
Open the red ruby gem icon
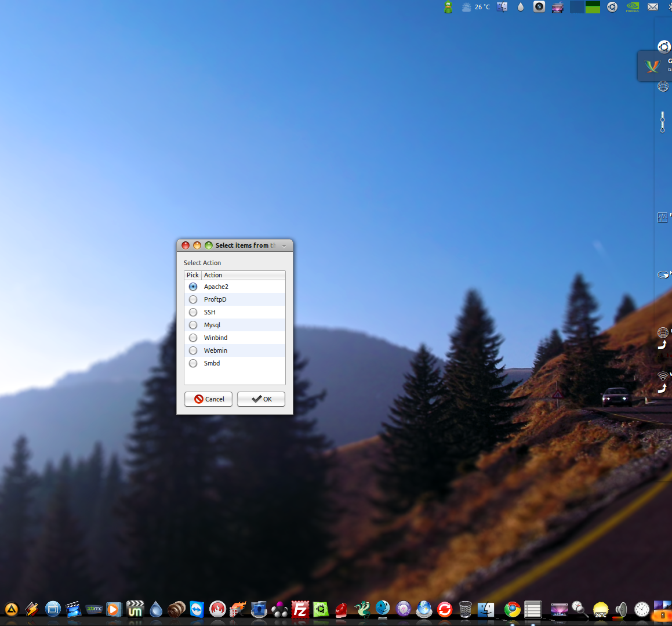pyautogui.click(x=341, y=610)
